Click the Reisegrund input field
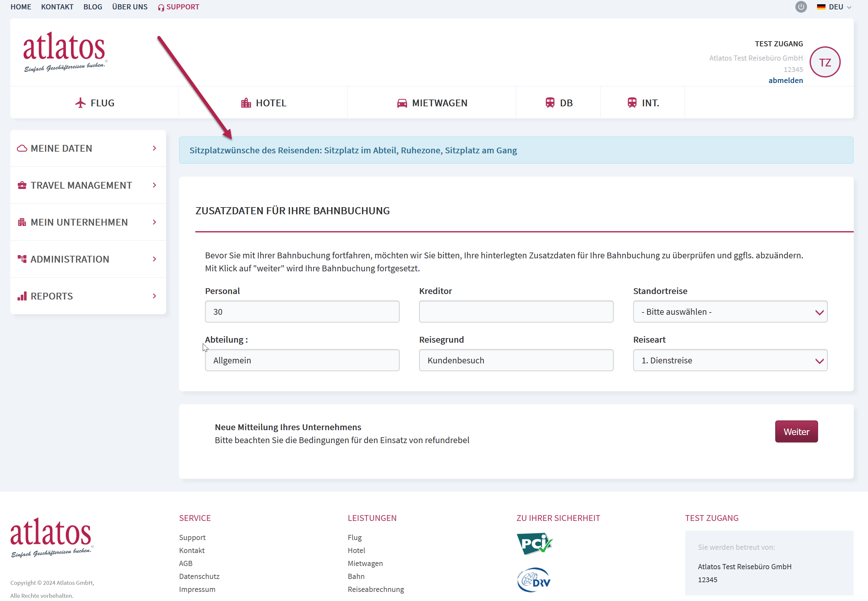The image size is (868, 601). click(516, 360)
